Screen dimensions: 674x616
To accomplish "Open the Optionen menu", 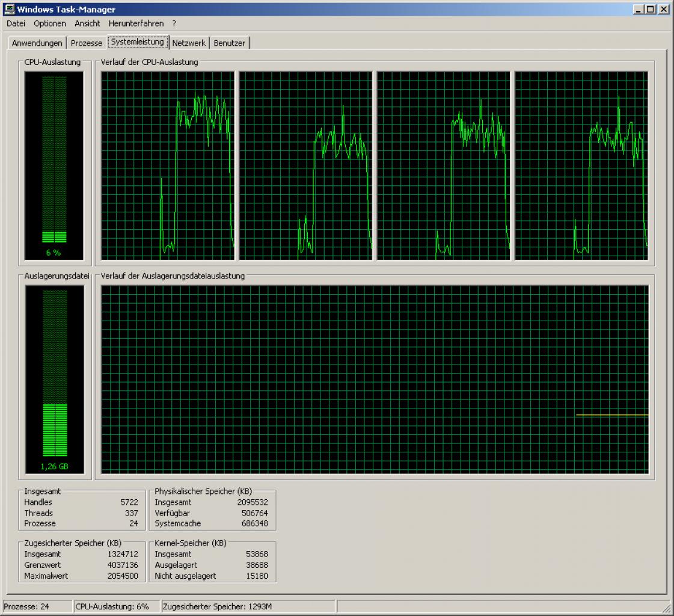I will pyautogui.click(x=50, y=23).
